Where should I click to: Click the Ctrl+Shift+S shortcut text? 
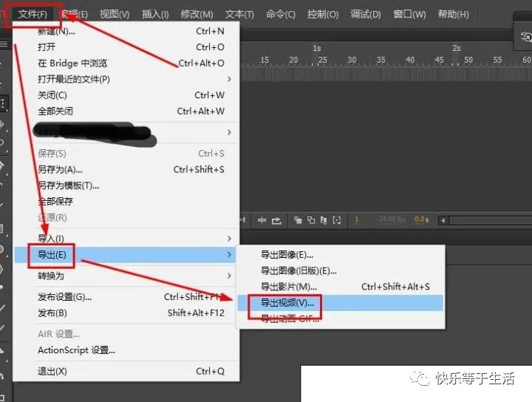[x=199, y=169]
